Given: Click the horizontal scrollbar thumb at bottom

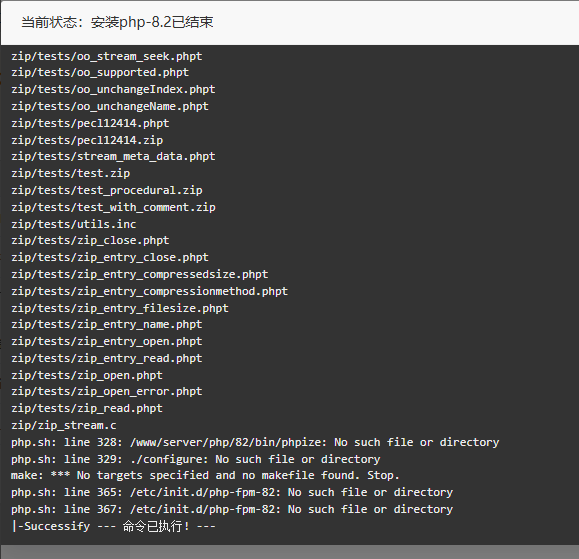Looking at the screenshot, I should [x=65, y=552].
